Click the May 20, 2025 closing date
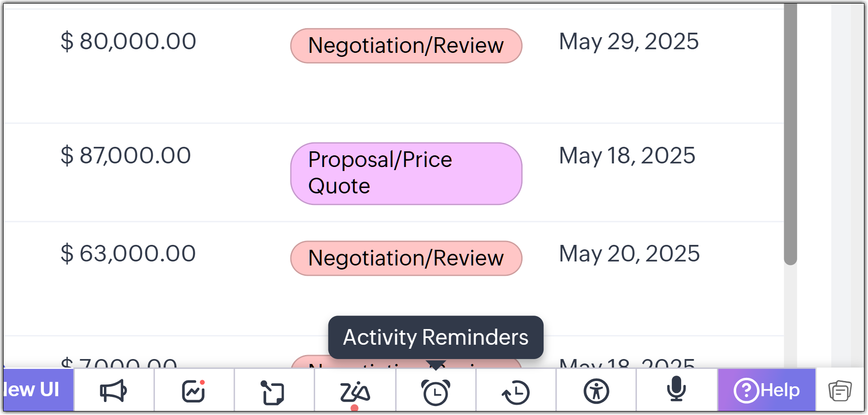Viewport: 868px width, 415px height. pos(629,254)
